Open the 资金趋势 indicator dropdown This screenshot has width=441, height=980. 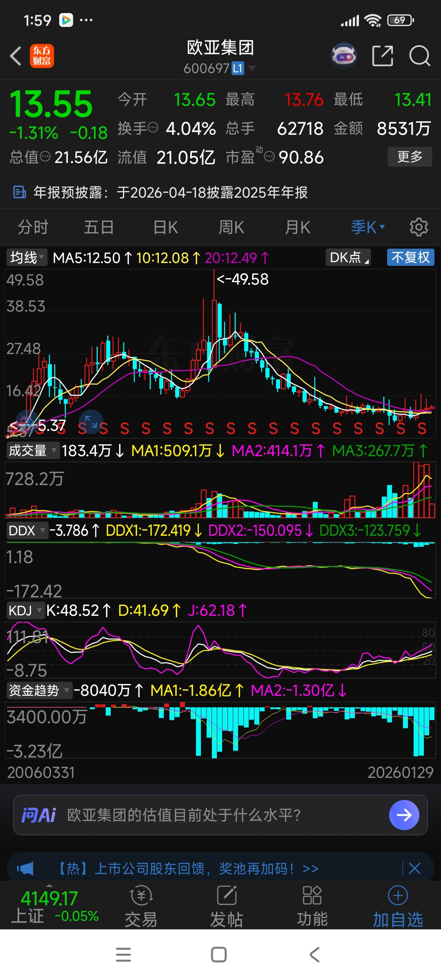click(39, 690)
